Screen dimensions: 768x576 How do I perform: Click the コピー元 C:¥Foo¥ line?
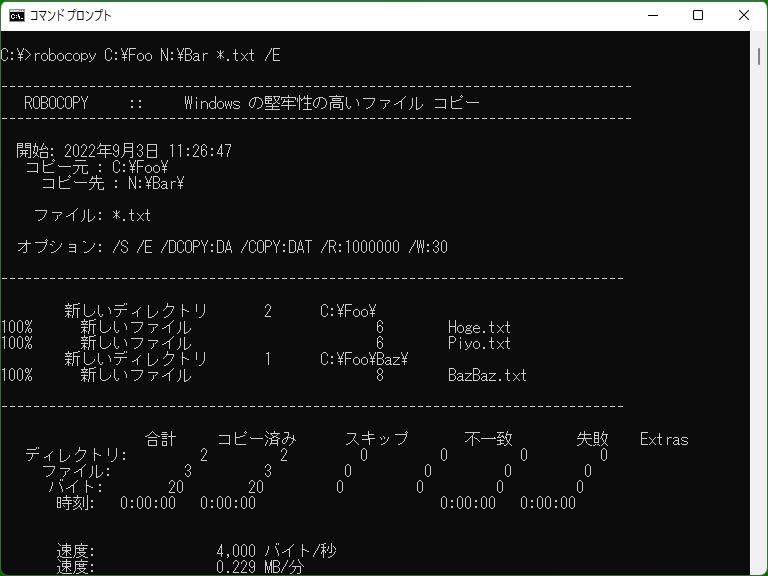tap(96, 167)
